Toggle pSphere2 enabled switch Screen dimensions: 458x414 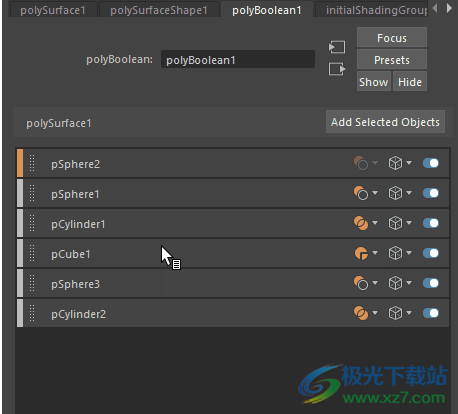tap(431, 163)
